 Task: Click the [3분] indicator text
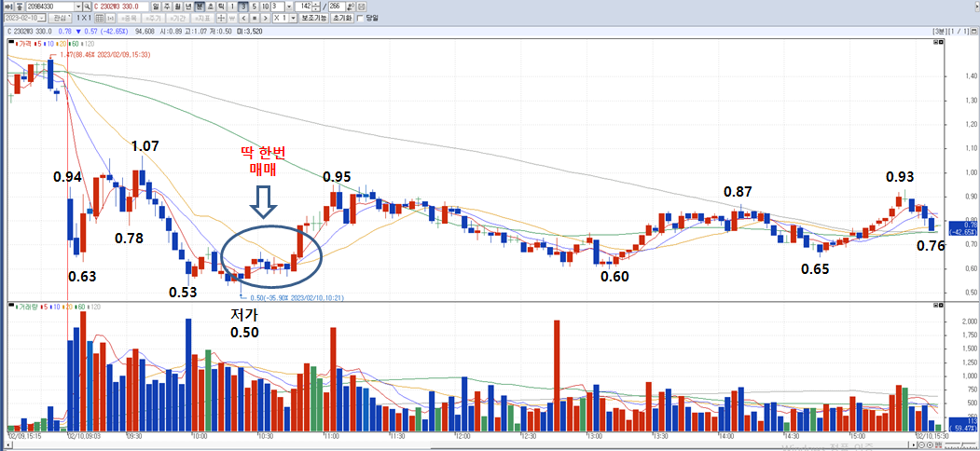tap(939, 31)
